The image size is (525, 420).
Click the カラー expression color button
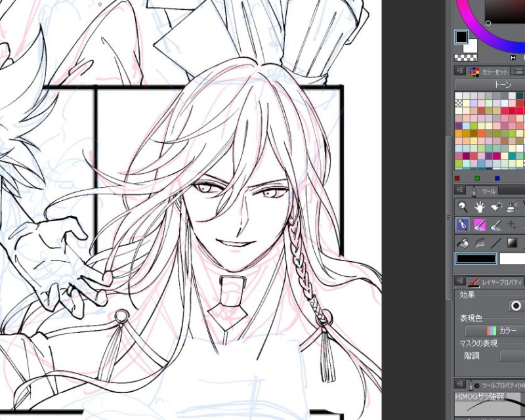coord(495,331)
